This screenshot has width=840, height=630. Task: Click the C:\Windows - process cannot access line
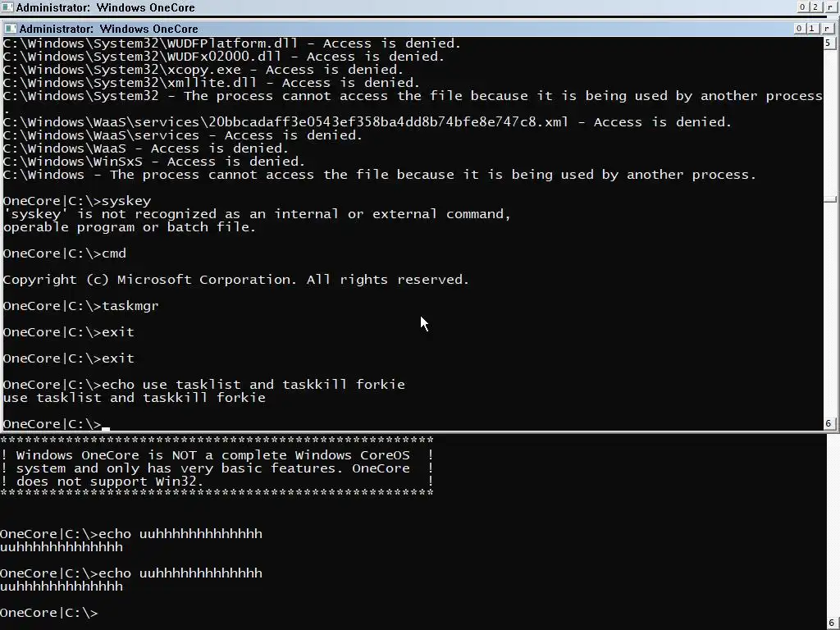point(379,175)
